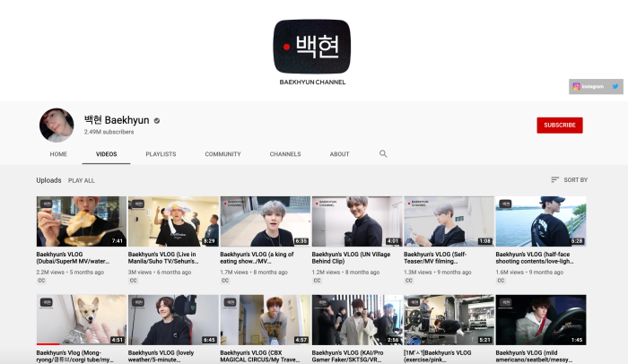This screenshot has width=628, height=364.
Task: Click the 2.49M subscribers text
Action: click(109, 132)
